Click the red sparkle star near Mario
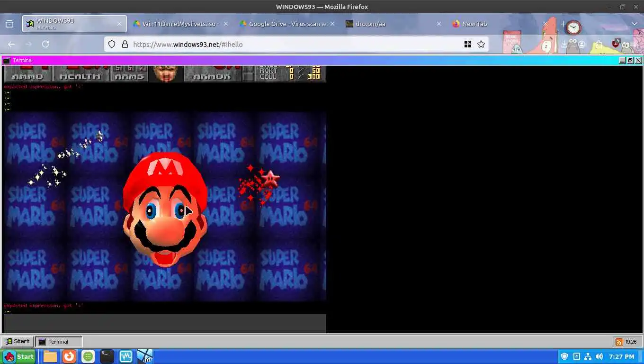This screenshot has height=364, width=644. click(270, 178)
